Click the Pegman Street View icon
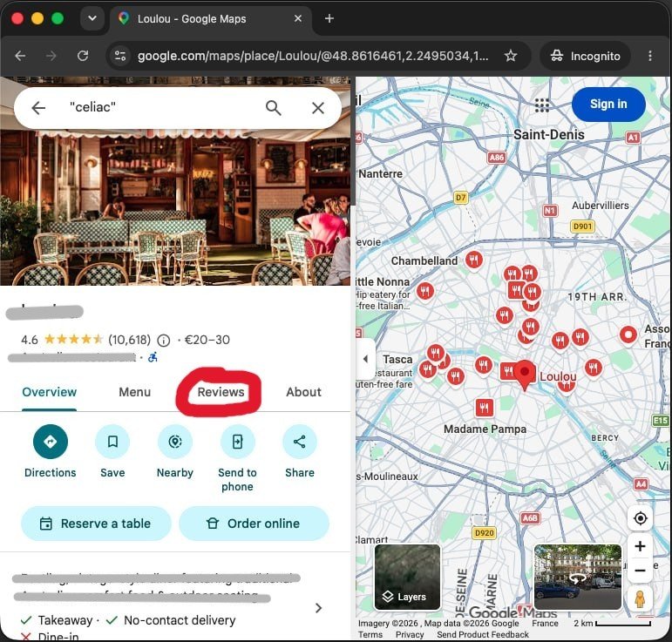The height and width of the screenshot is (642, 672). [x=640, y=598]
